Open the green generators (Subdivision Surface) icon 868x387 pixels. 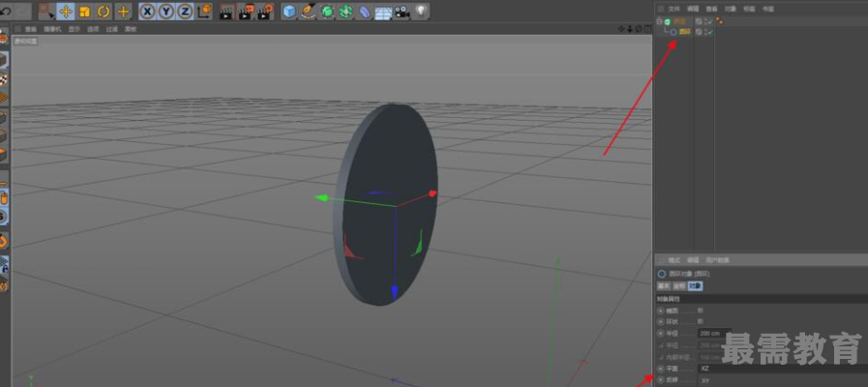click(327, 11)
